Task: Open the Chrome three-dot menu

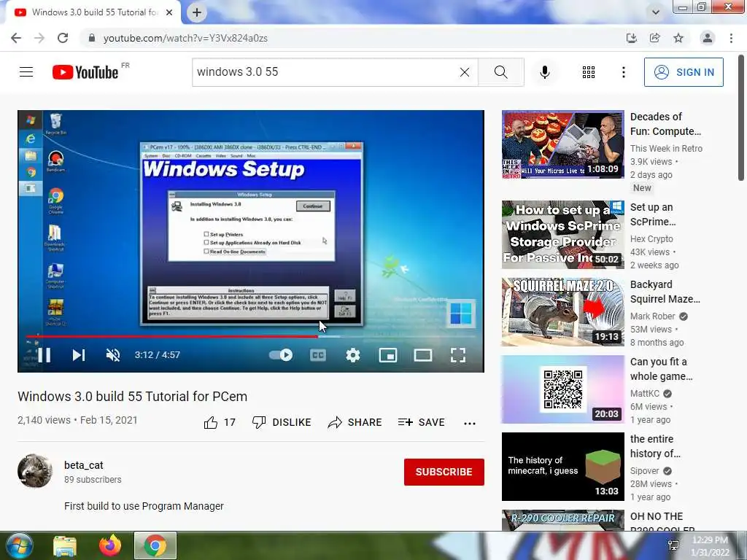Action: 731,38
